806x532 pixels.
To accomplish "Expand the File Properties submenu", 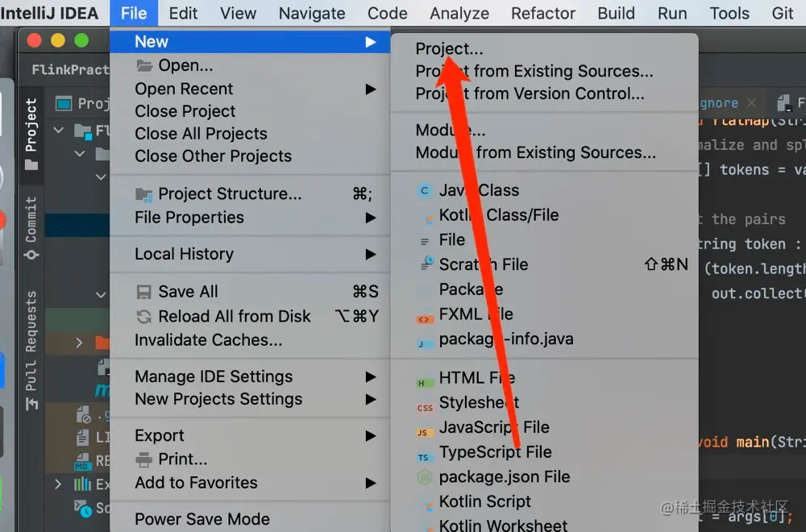I will (x=251, y=218).
